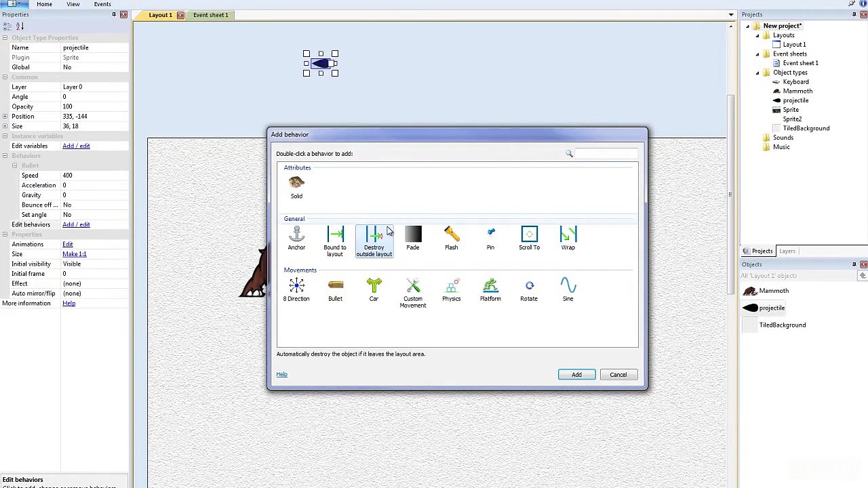Screen dimensions: 868x488
Task: Open Help link beside More information
Action: click(68, 304)
